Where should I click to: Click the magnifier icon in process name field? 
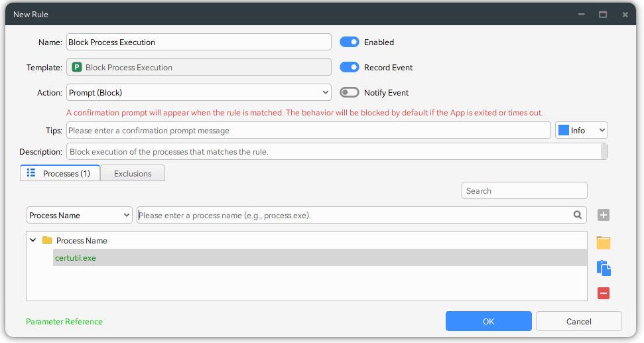click(578, 215)
